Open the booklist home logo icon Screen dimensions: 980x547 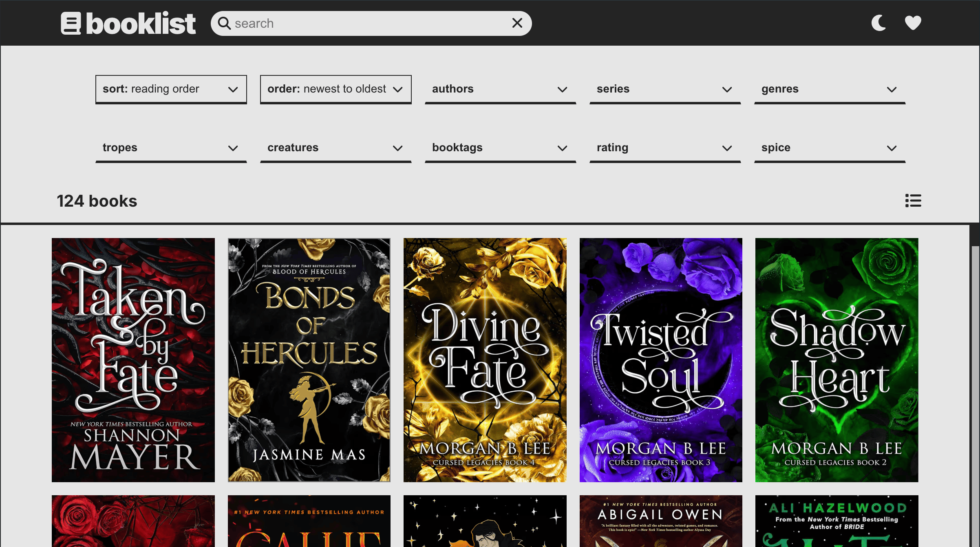coord(70,23)
